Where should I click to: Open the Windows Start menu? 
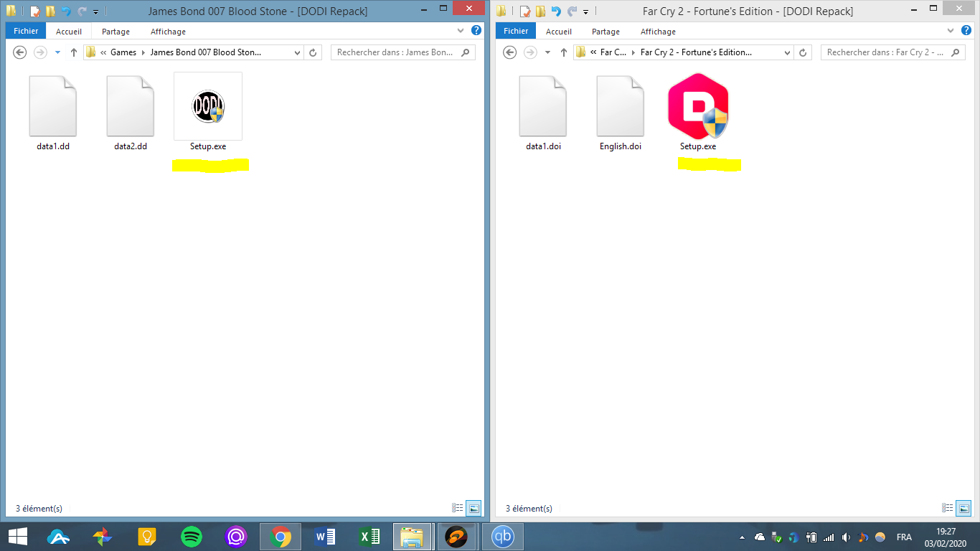[x=17, y=537]
